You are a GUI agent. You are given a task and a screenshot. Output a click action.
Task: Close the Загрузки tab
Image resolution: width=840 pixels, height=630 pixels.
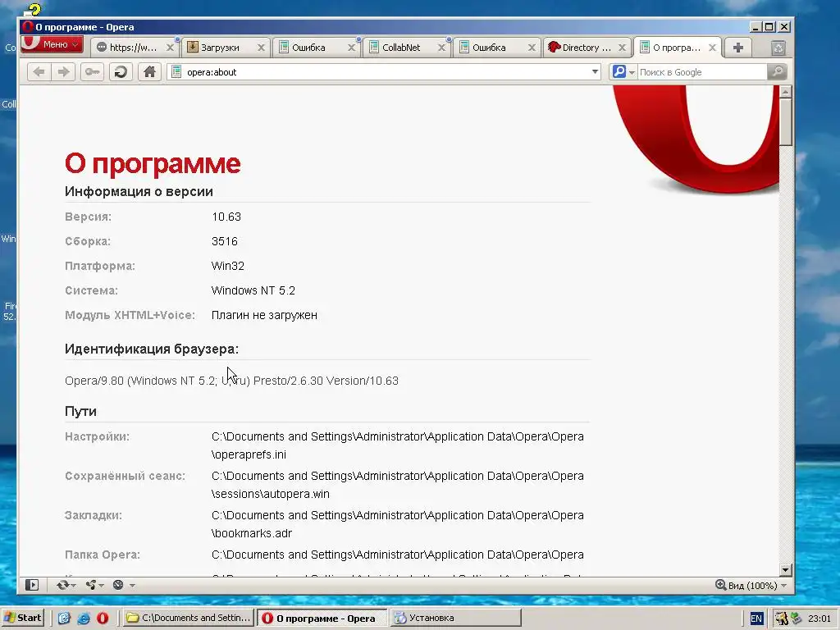pos(261,48)
